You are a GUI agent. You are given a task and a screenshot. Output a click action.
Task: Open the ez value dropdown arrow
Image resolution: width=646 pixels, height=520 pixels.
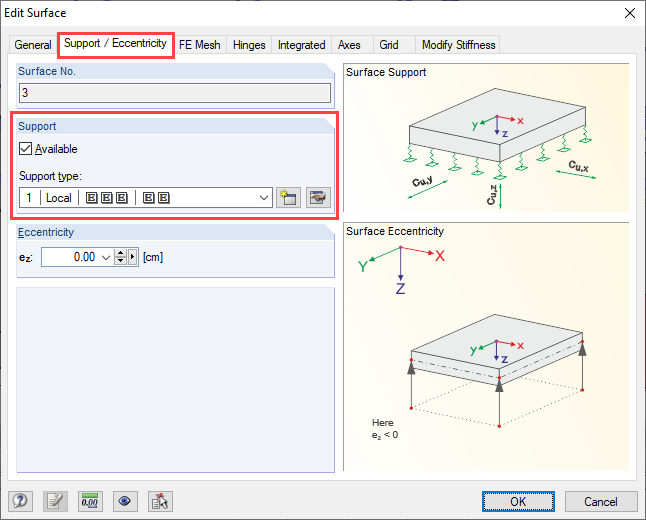coord(106,257)
